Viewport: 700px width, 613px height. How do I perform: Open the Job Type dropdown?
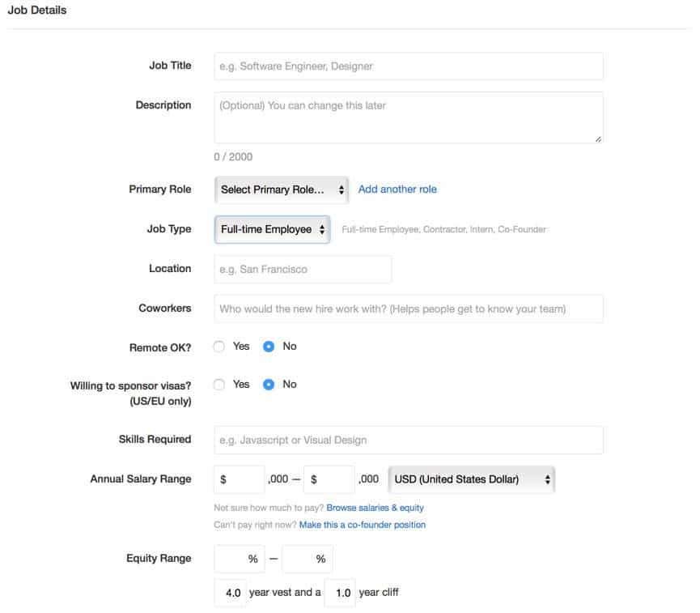pyautogui.click(x=271, y=229)
